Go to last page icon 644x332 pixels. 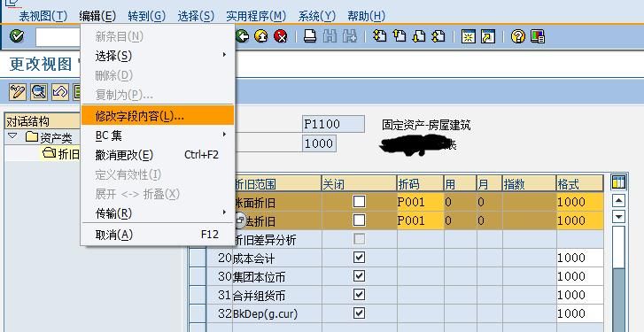[x=438, y=36]
